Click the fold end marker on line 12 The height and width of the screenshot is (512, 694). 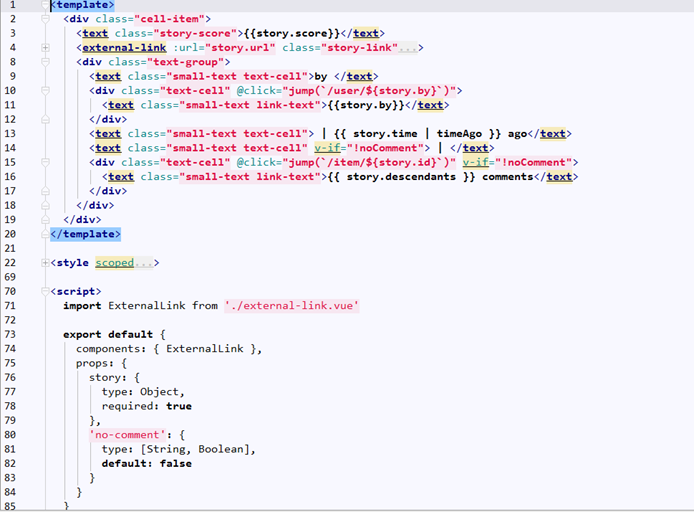45,119
